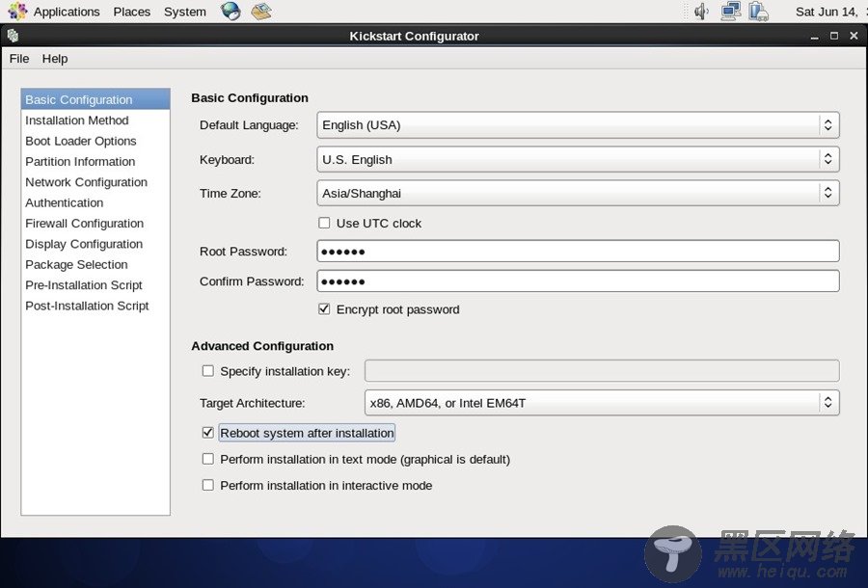Screen dimensions: 868x588
Task: Open Package Selection section
Action: click(x=95, y=264)
